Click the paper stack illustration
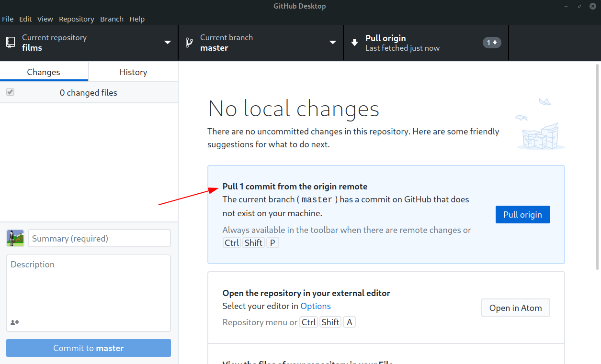601x364 pixels. pos(540,124)
